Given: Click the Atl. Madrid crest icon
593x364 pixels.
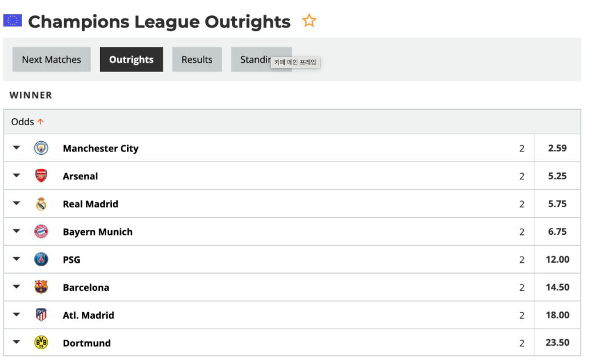Looking at the screenshot, I should pyautogui.click(x=41, y=315).
